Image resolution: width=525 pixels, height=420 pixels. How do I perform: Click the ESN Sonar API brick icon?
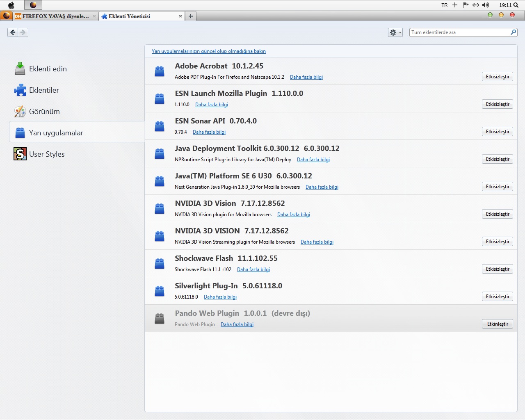160,126
